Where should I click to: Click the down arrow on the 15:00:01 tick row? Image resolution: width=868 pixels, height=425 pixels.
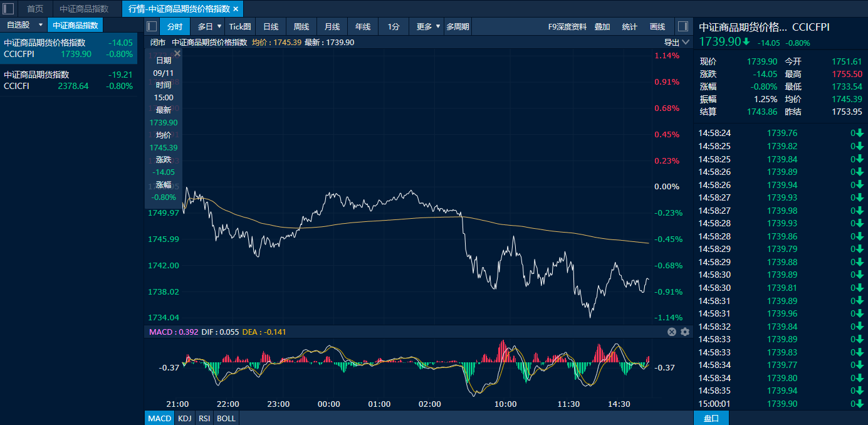point(860,404)
